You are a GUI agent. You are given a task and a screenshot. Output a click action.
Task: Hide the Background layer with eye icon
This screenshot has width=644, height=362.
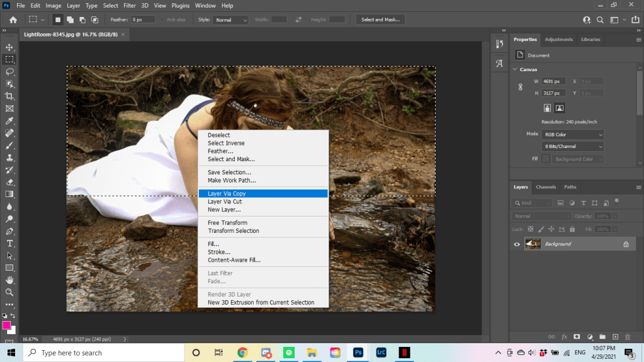pos(517,244)
